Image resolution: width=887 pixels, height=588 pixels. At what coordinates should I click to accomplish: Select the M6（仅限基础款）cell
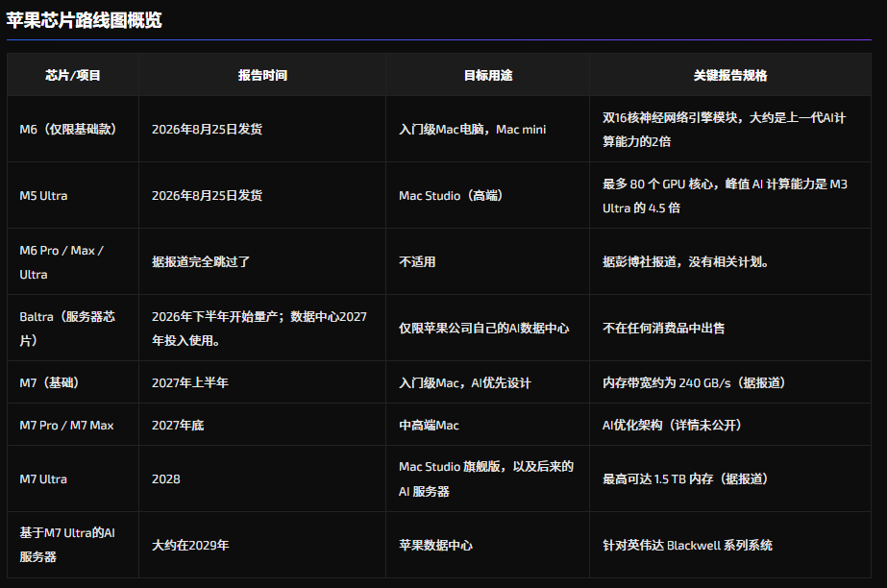click(73, 130)
